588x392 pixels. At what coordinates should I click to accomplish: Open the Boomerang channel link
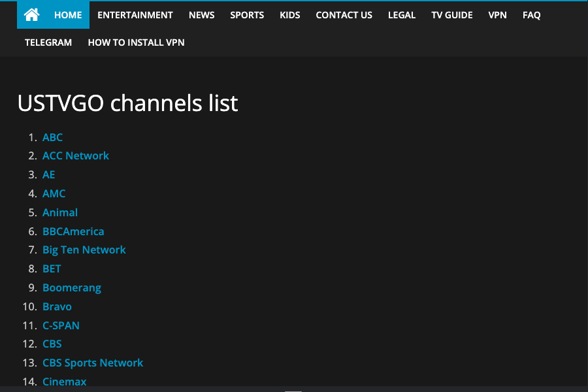pyautogui.click(x=72, y=287)
